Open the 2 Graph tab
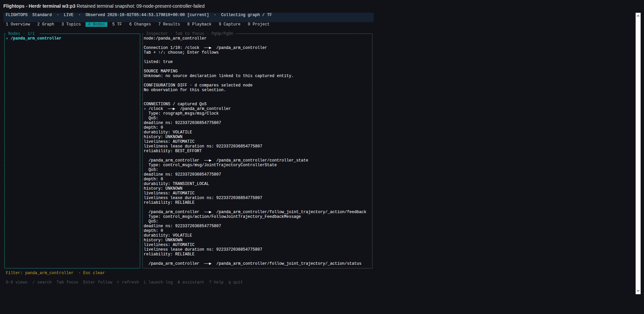The height and width of the screenshot is (314, 644). [46, 24]
